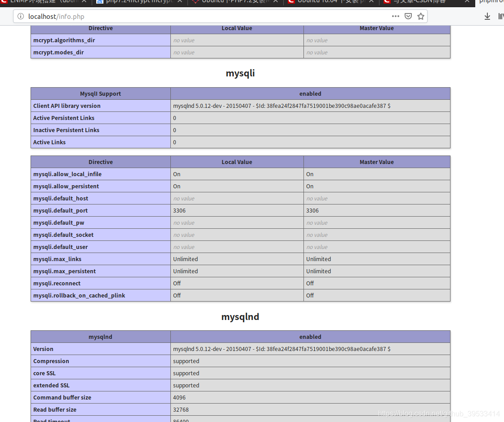Screen dimensions: 504x422
Task: Click local 'no value' for mysqli.default_host
Action: [x=184, y=198]
